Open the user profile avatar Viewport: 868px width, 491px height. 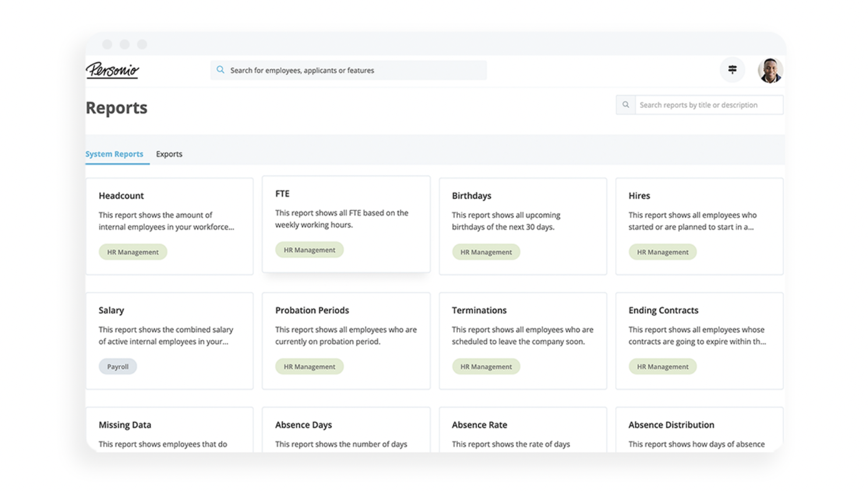(770, 71)
